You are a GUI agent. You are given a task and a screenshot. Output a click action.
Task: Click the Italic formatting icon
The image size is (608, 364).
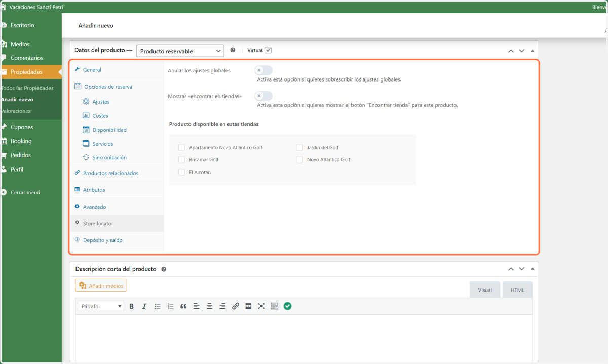(144, 306)
